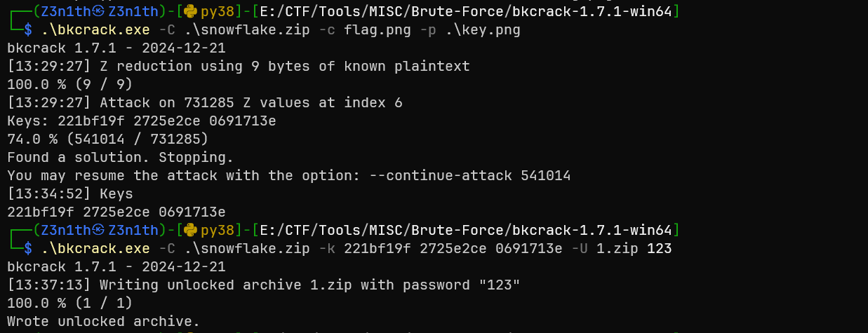The width and height of the screenshot is (868, 333).
Task: Click the 74.0 % attack progress line
Action: pyautogui.click(x=107, y=139)
